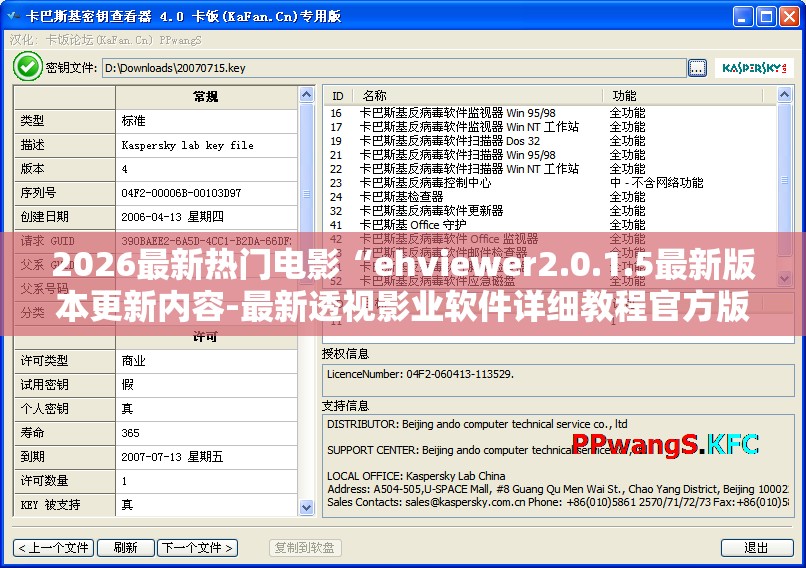Click the LOCAL OFFICE Kaspersky Lab China line
The width and height of the screenshot is (806, 568).
[x=416, y=476]
